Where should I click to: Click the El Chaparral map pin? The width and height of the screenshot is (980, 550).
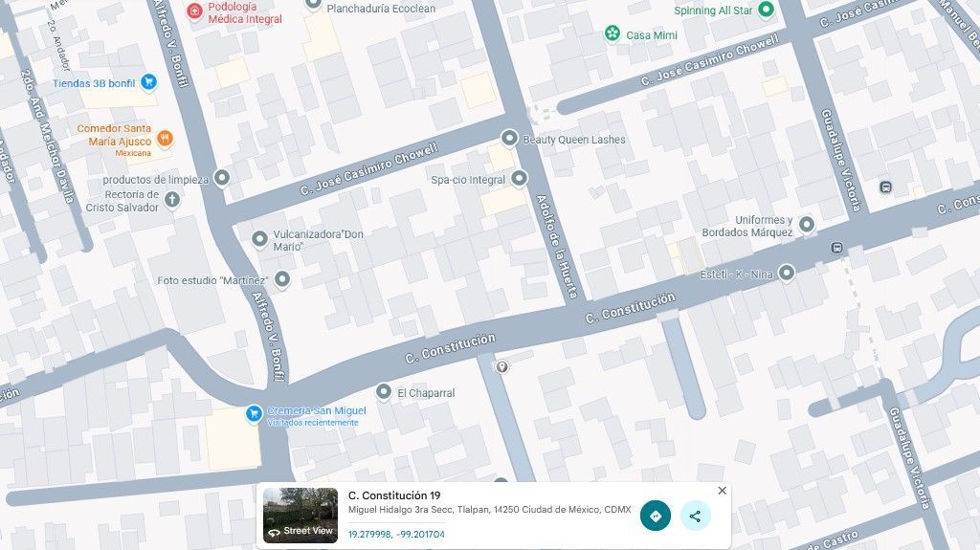pos(384,392)
